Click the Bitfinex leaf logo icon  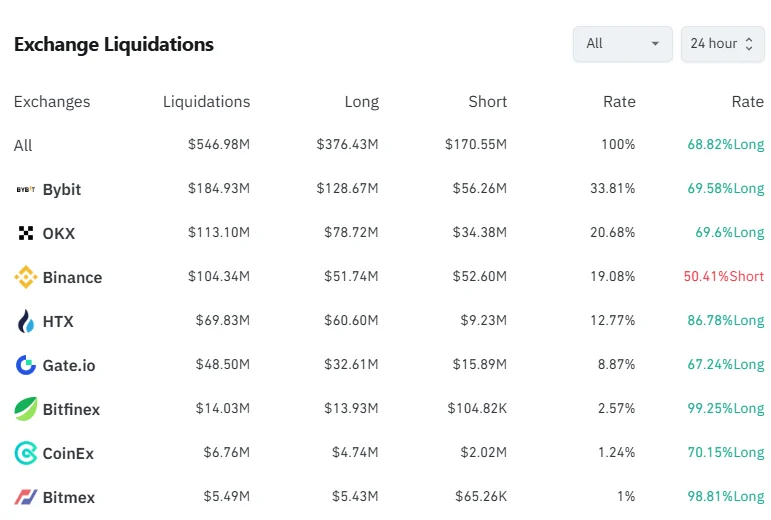point(26,409)
